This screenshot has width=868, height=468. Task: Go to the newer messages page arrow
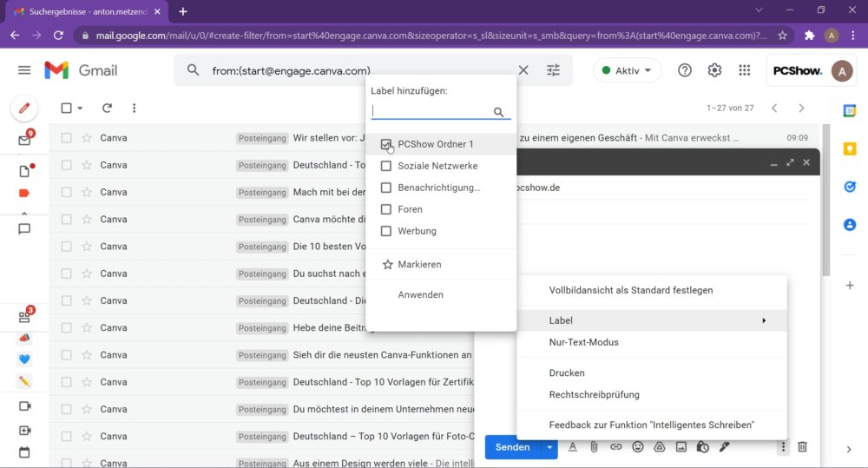[x=774, y=108]
